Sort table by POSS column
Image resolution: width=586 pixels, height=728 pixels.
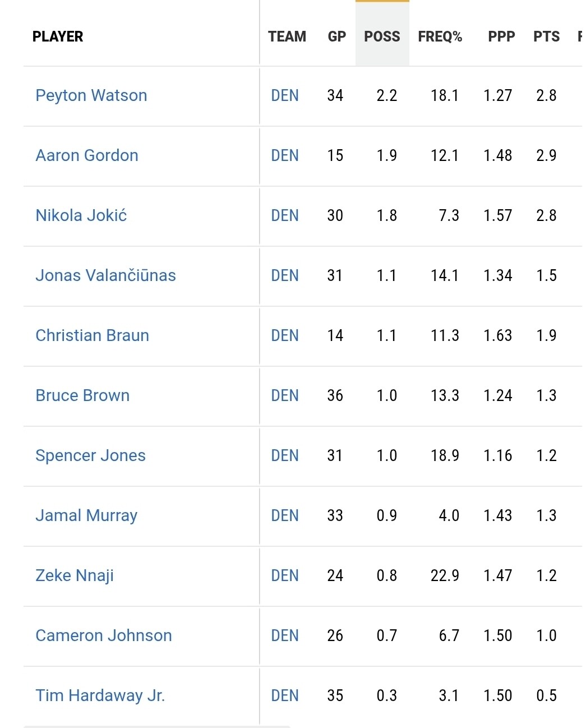click(382, 36)
